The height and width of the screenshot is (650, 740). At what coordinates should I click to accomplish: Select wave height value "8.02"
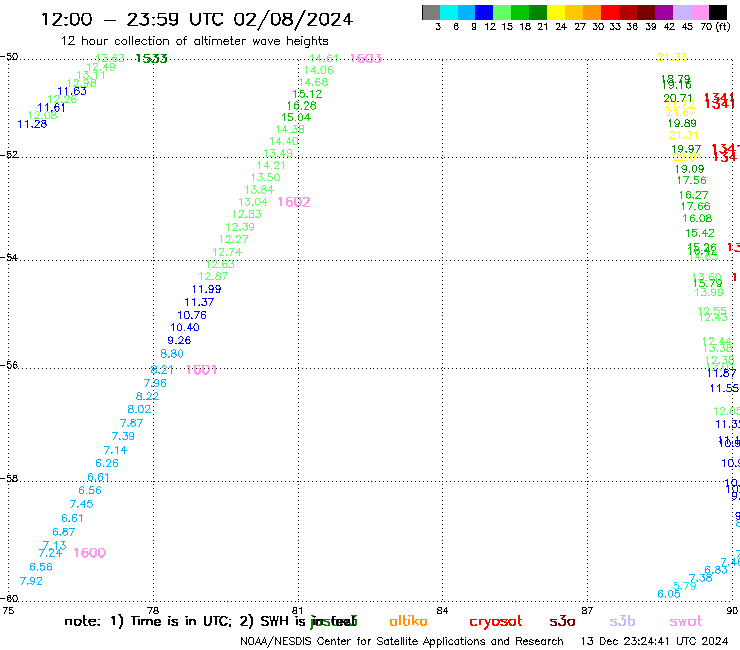tap(139, 409)
